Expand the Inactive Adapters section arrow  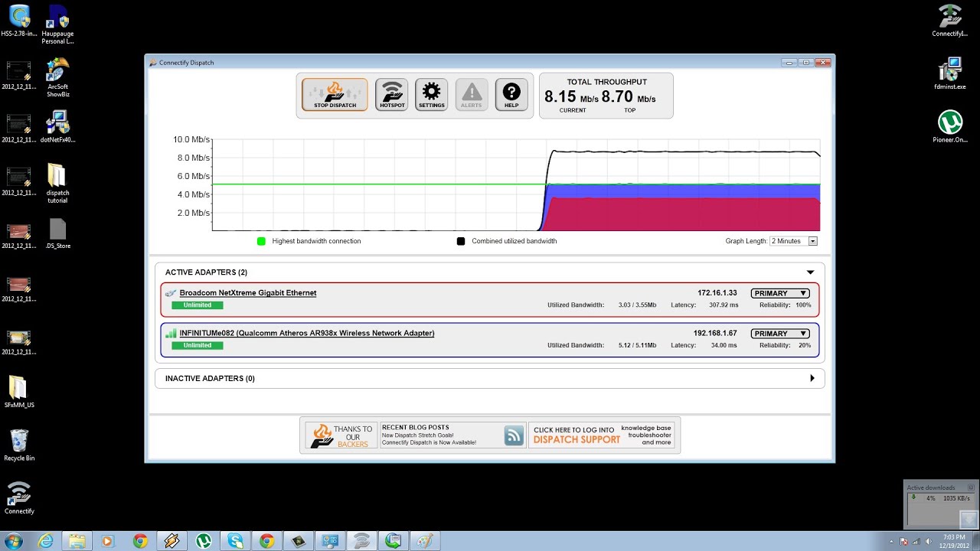click(x=812, y=378)
